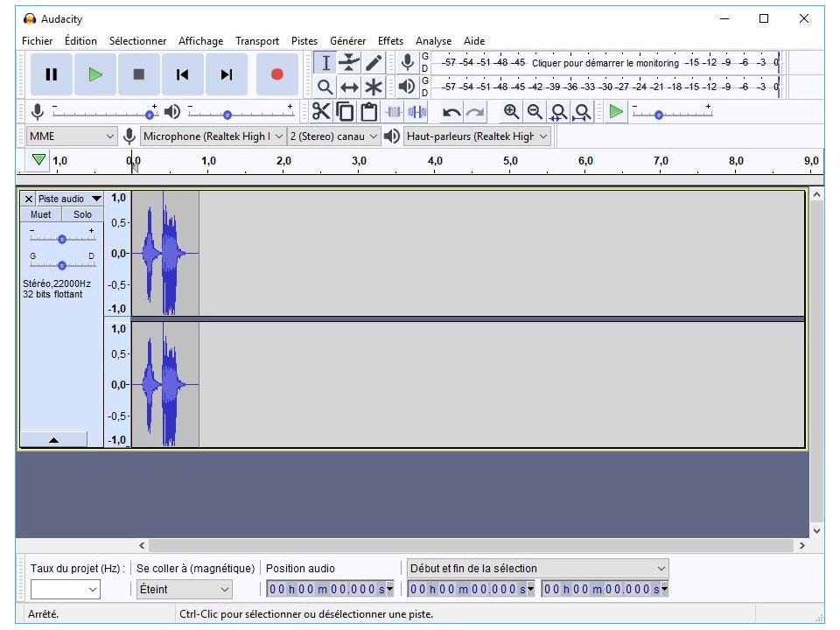Screen dimensions: 840x630
Task: Undo the last action
Action: tap(451, 111)
